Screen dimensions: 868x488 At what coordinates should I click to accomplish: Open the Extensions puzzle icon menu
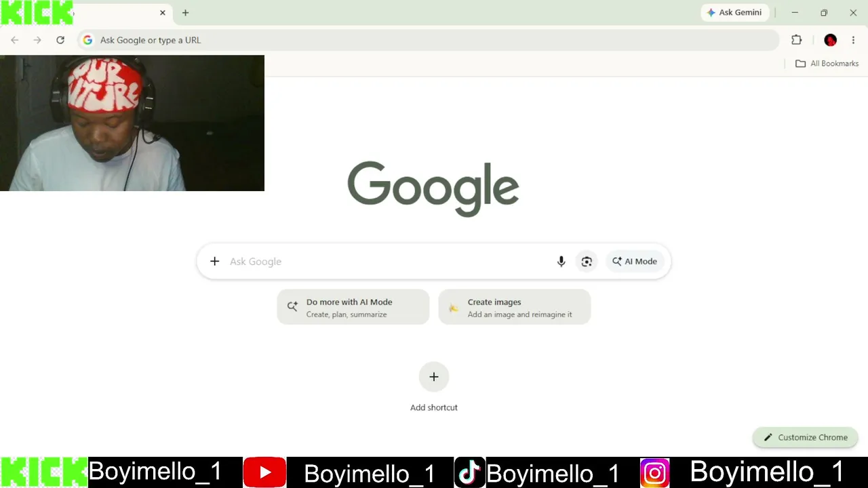[x=797, y=40]
